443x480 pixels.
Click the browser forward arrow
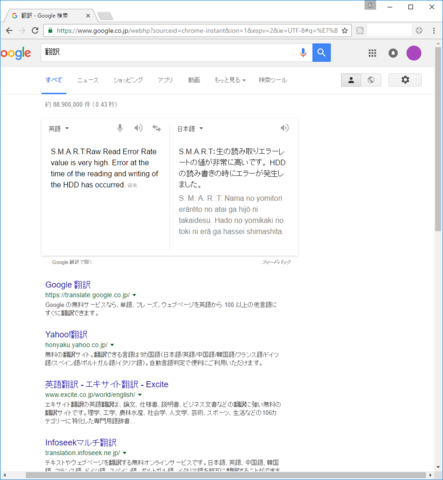22,31
